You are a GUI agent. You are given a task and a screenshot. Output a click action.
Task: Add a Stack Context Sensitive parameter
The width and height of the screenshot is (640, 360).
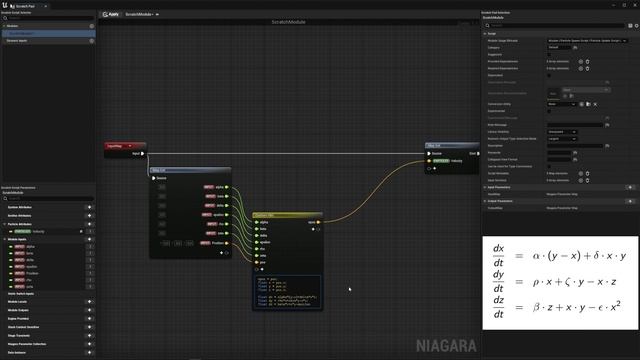point(89,327)
